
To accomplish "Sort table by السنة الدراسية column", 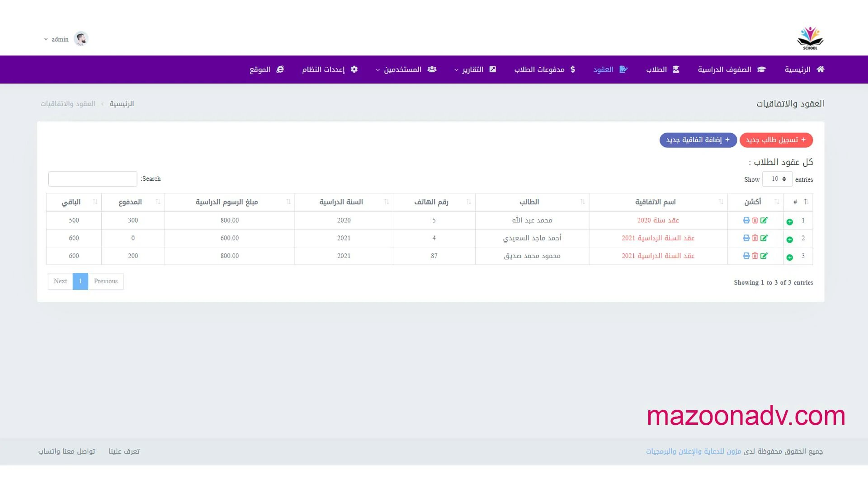I will coord(341,202).
